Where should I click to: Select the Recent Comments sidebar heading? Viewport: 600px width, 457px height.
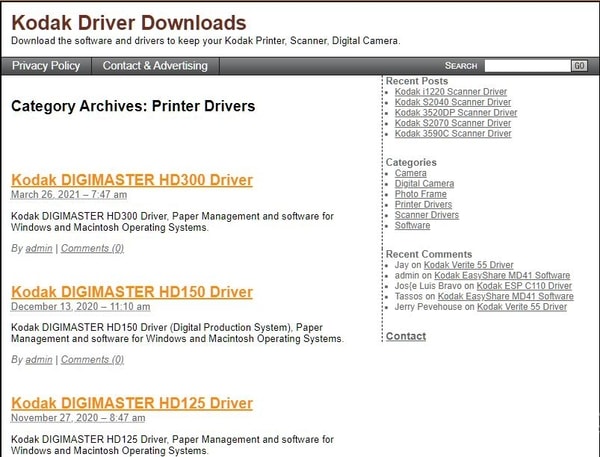pos(429,254)
